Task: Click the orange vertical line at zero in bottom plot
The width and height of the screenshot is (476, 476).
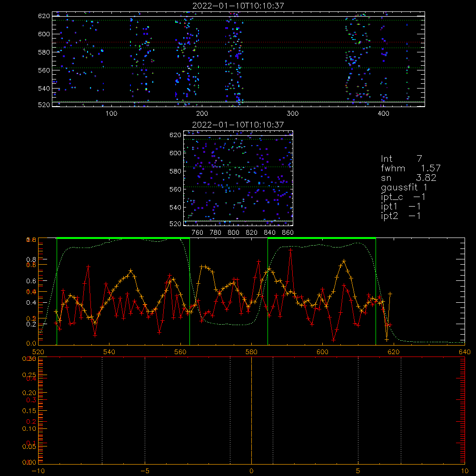Action: tap(251, 410)
